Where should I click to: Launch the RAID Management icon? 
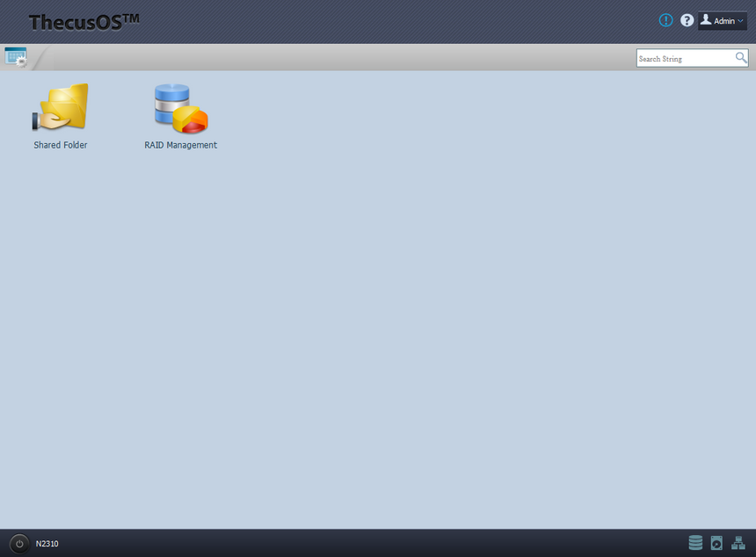(x=181, y=108)
